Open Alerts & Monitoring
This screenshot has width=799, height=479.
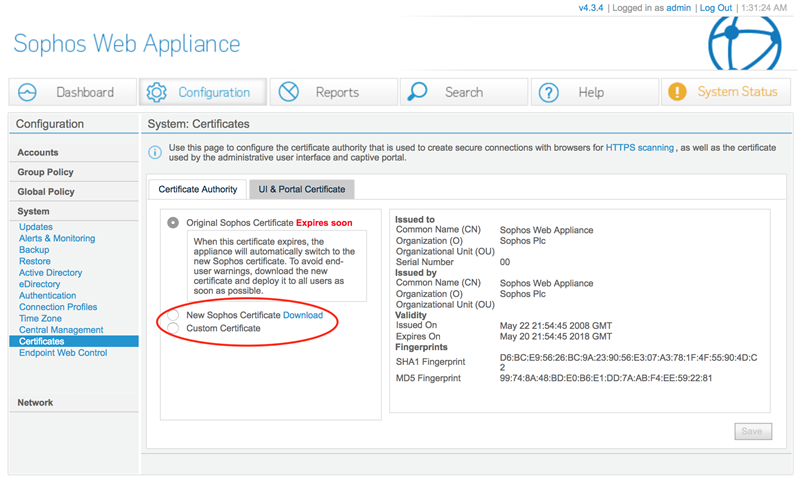coord(57,238)
